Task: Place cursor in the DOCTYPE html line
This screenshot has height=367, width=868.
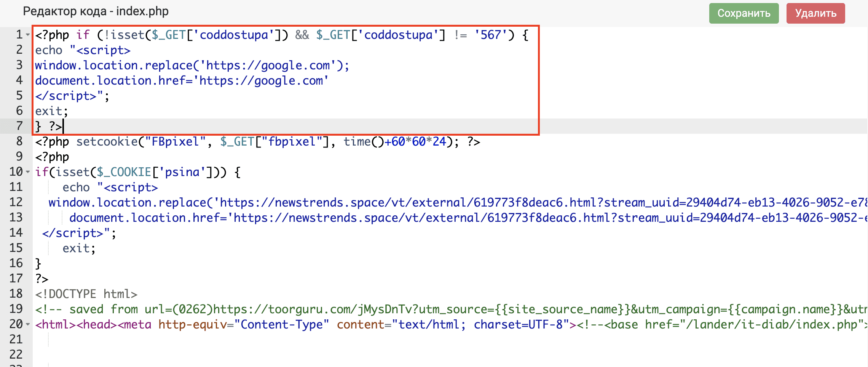Action: (86, 294)
